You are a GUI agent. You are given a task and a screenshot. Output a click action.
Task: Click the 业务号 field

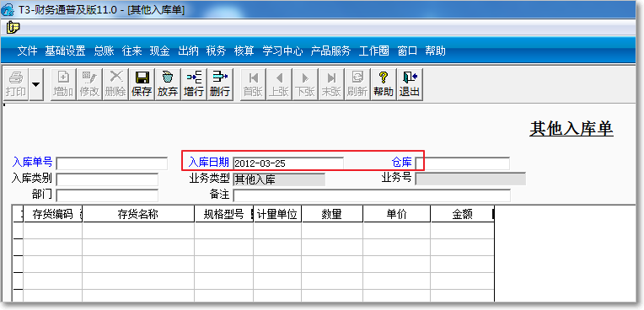tap(470, 179)
